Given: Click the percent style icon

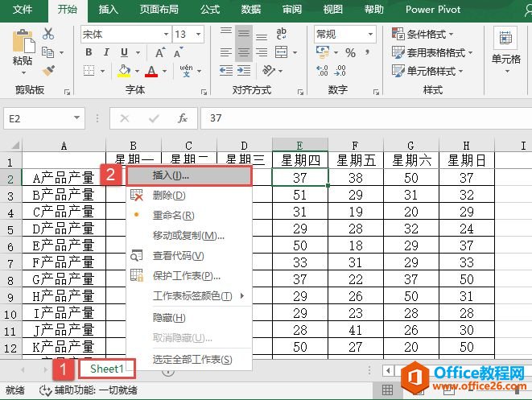Looking at the screenshot, I should (x=350, y=52).
